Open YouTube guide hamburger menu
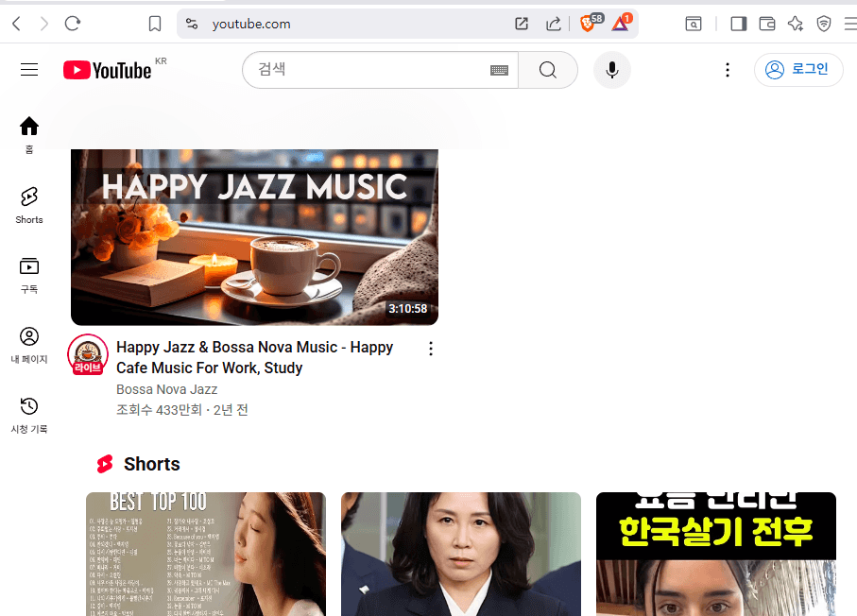This screenshot has width=857, height=616. (29, 70)
